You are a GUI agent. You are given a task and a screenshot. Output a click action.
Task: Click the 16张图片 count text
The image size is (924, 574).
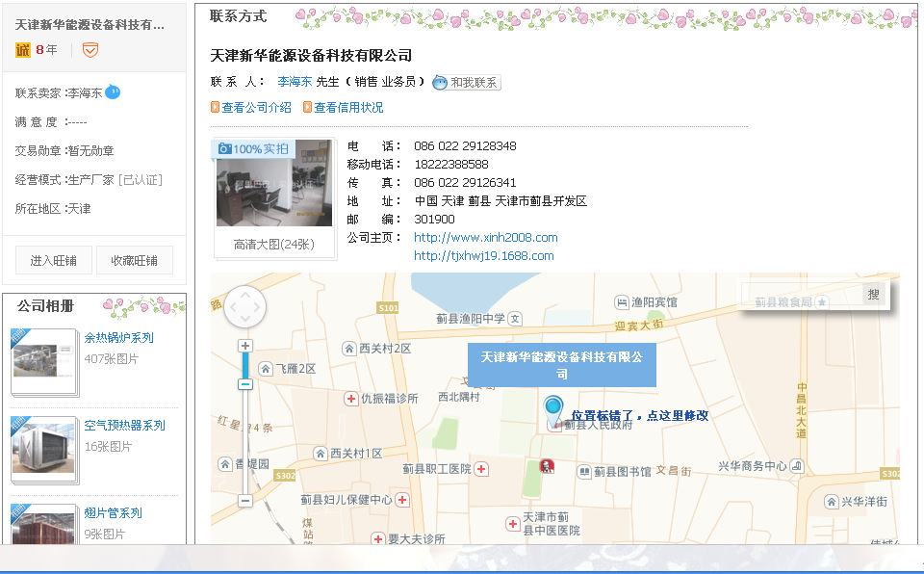click(108, 447)
